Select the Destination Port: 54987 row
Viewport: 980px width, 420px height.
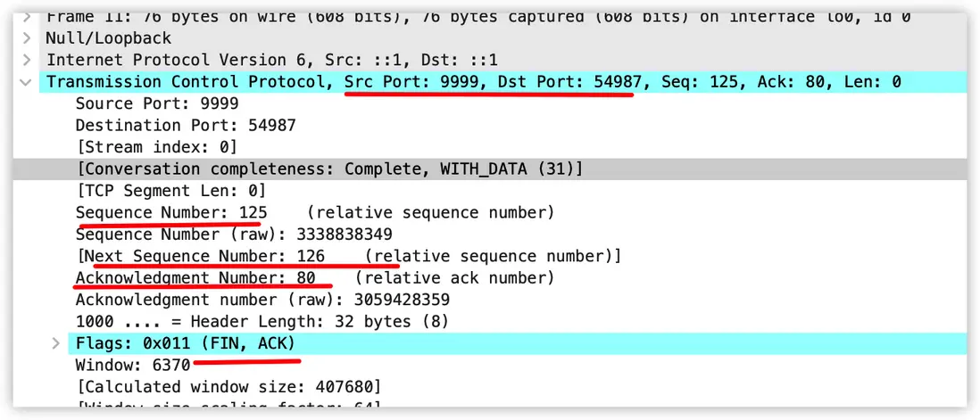click(185, 126)
